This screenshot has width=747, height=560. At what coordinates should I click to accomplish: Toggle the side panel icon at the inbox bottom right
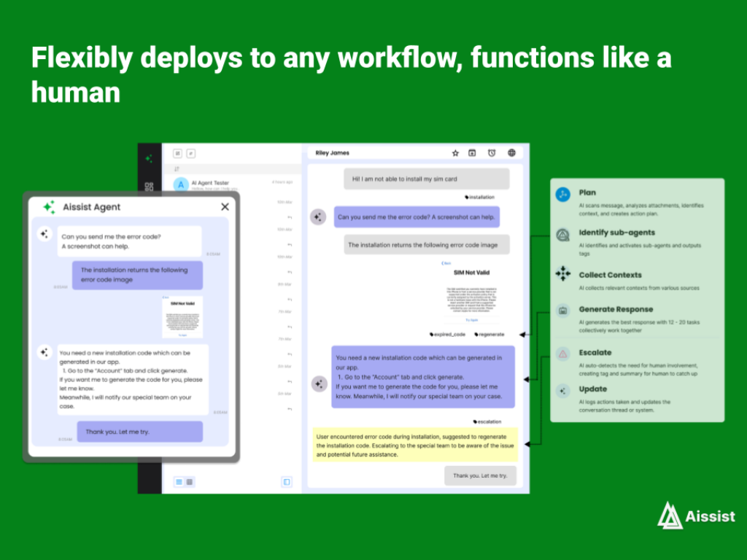[x=287, y=482]
